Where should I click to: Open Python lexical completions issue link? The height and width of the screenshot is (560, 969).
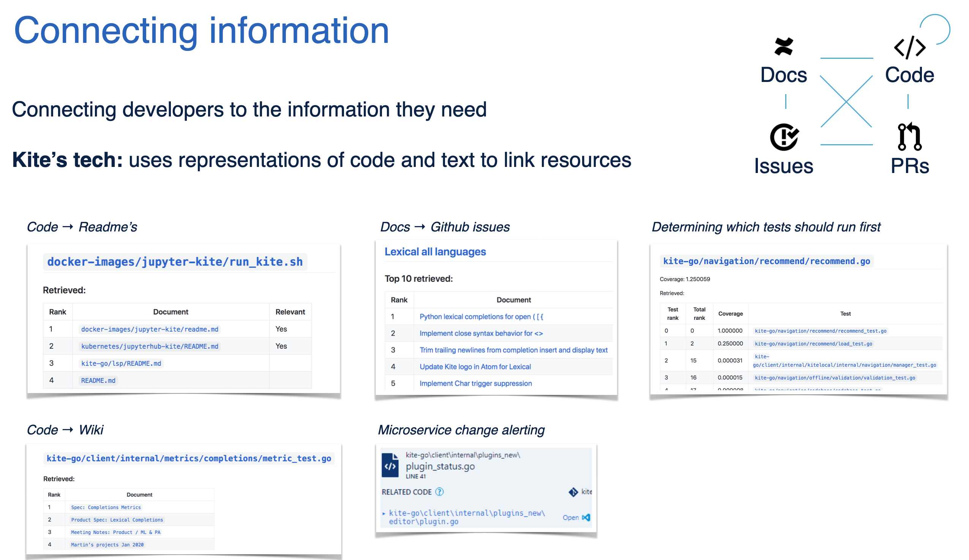tap(481, 317)
